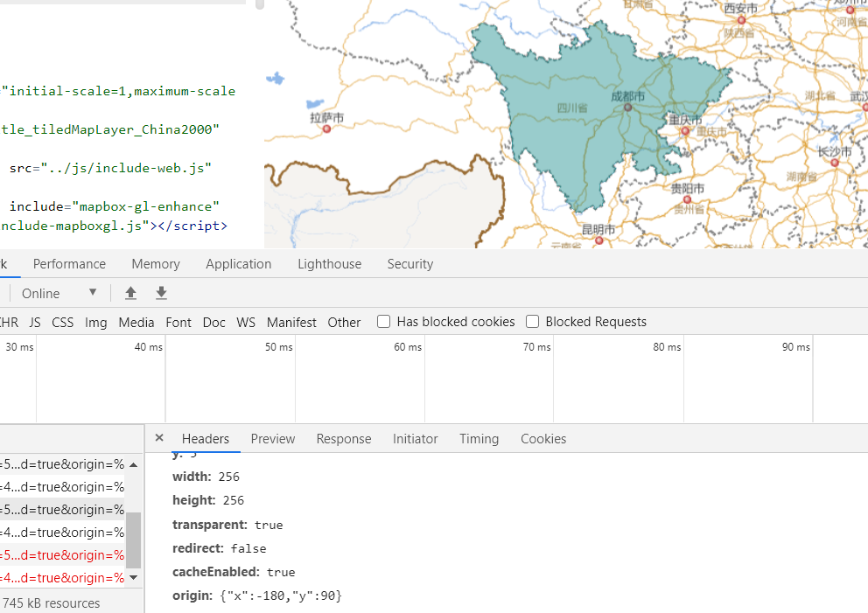Viewport: 868px width, 613px height.
Task: Open the Memory panel tab
Action: (156, 264)
